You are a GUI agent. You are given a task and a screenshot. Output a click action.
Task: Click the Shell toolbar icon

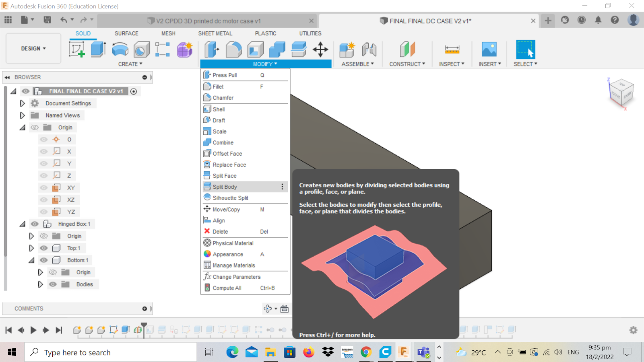point(255,49)
